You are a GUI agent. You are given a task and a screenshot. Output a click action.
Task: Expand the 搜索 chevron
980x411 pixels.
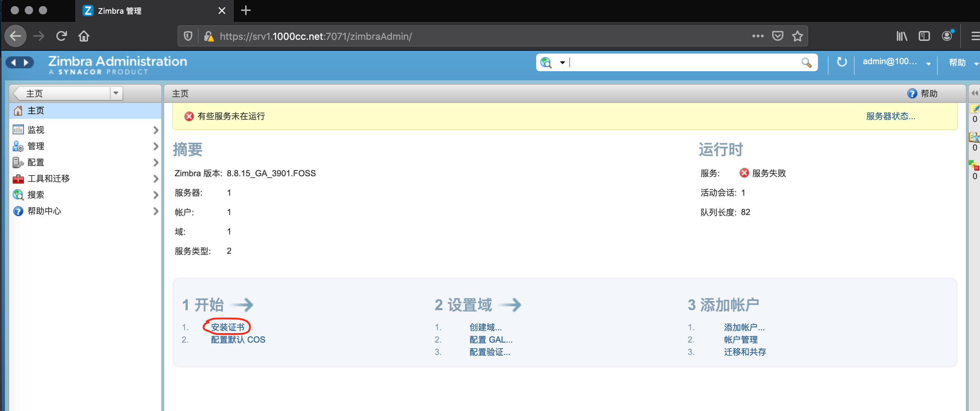tap(155, 195)
